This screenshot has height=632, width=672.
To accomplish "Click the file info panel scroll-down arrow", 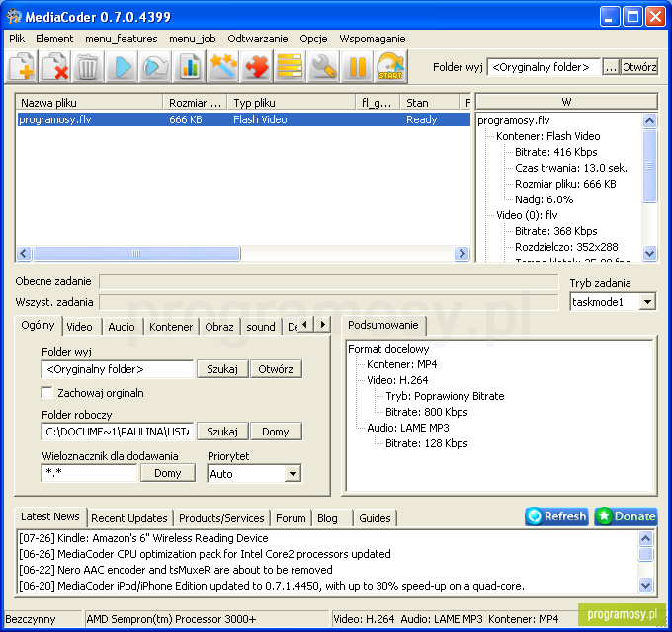I will [649, 253].
